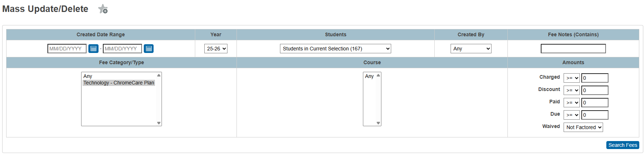This screenshot has height=161, width=644.
Task: Open the Due comparison operator dropdown
Action: point(572,115)
